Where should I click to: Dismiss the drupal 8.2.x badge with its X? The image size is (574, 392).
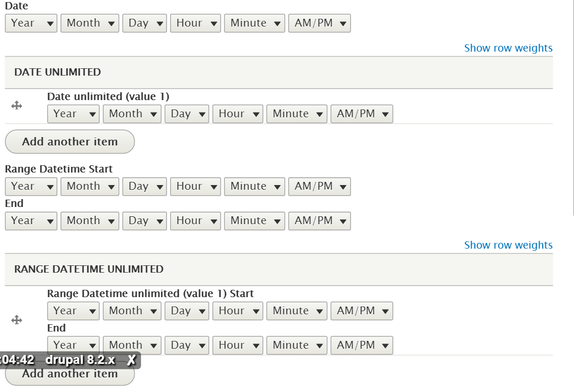click(x=132, y=360)
